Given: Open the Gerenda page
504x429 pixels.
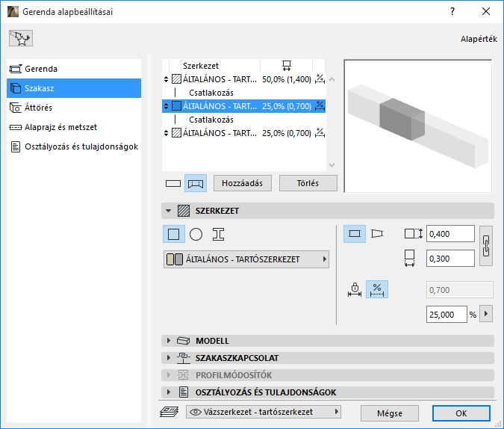Looking at the screenshot, I should [x=74, y=69].
